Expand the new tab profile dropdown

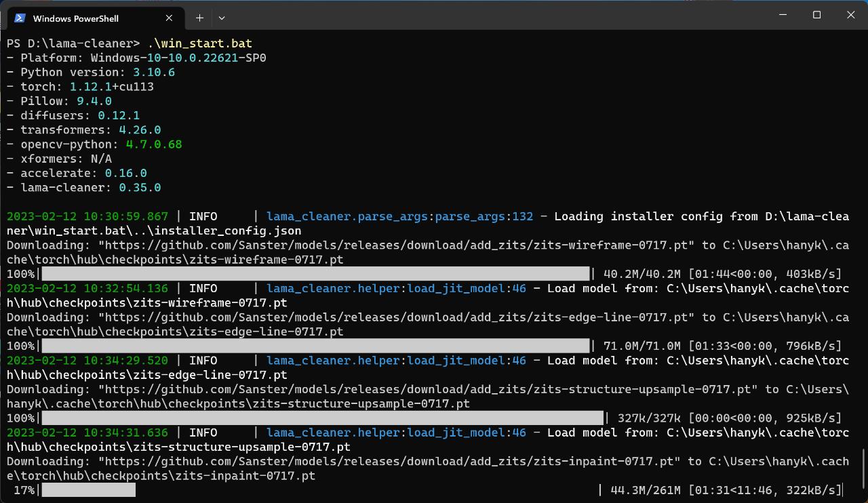[x=222, y=18]
